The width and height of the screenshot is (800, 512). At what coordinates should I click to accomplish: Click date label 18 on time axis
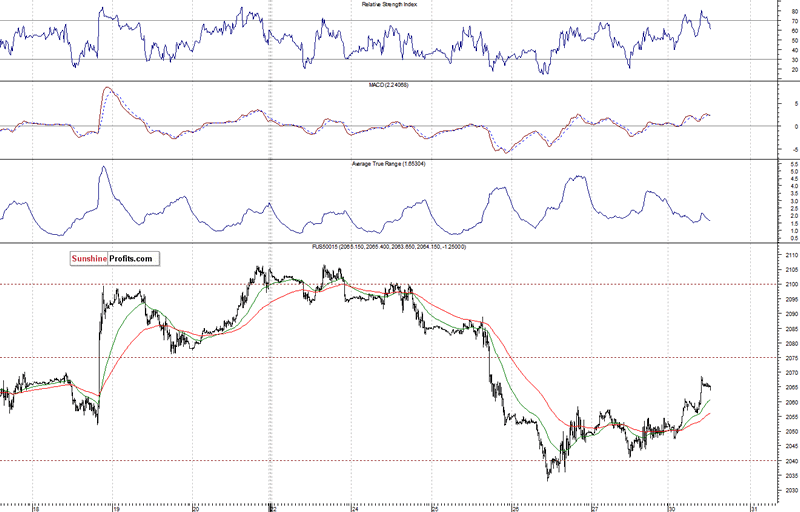click(x=36, y=509)
